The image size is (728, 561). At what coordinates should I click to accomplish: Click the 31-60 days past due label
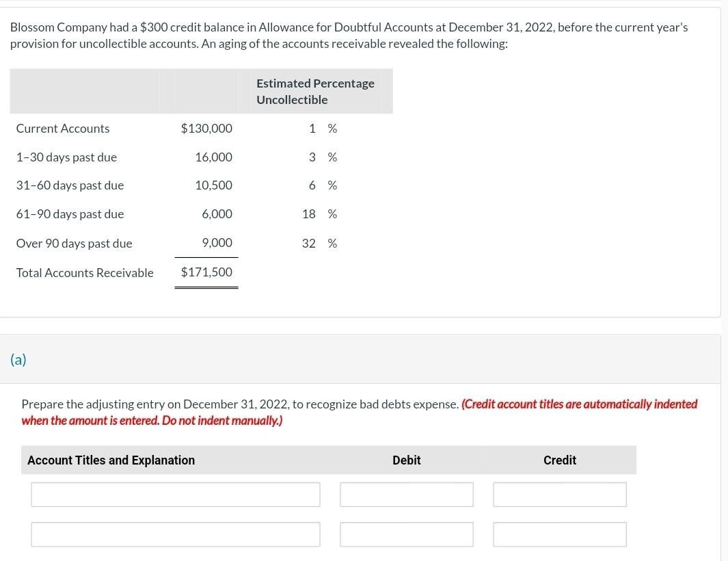[70, 185]
